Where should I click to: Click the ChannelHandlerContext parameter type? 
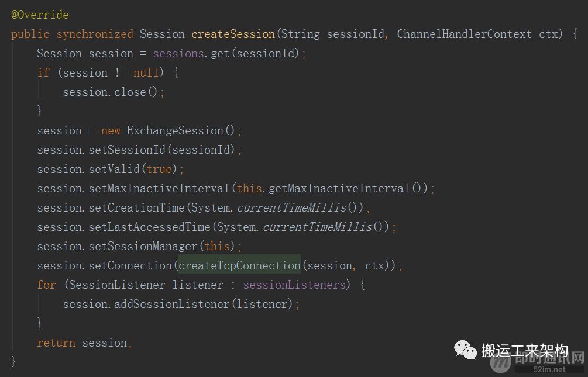[464, 34]
